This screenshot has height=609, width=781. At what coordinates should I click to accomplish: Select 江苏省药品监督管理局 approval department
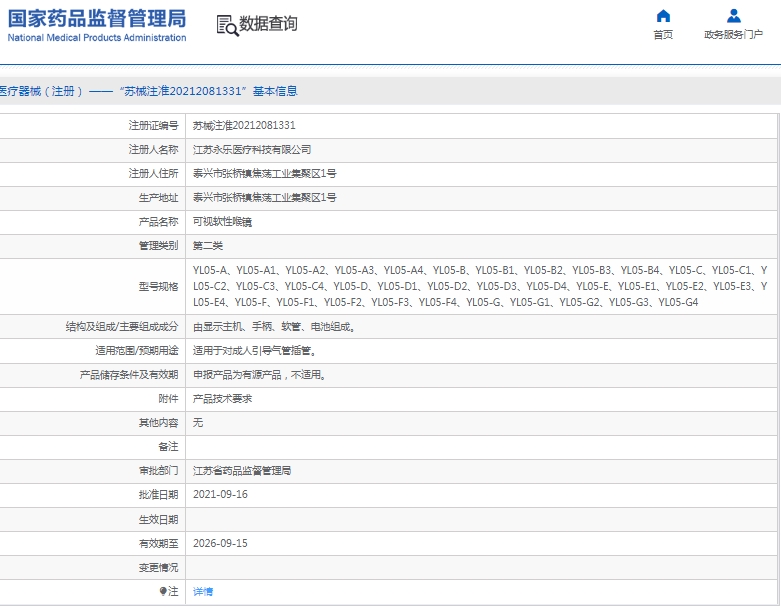pyautogui.click(x=242, y=471)
